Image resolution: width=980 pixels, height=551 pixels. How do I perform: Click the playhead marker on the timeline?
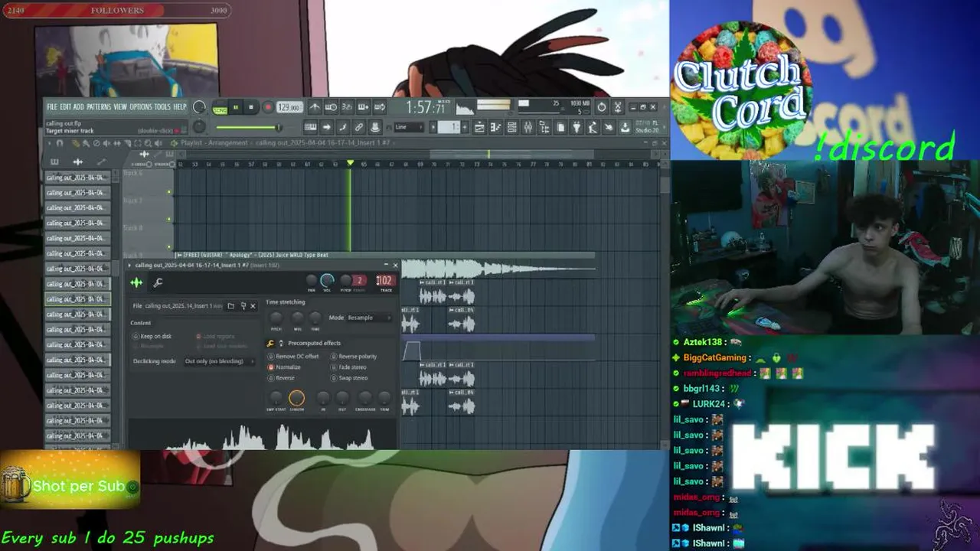pyautogui.click(x=351, y=163)
